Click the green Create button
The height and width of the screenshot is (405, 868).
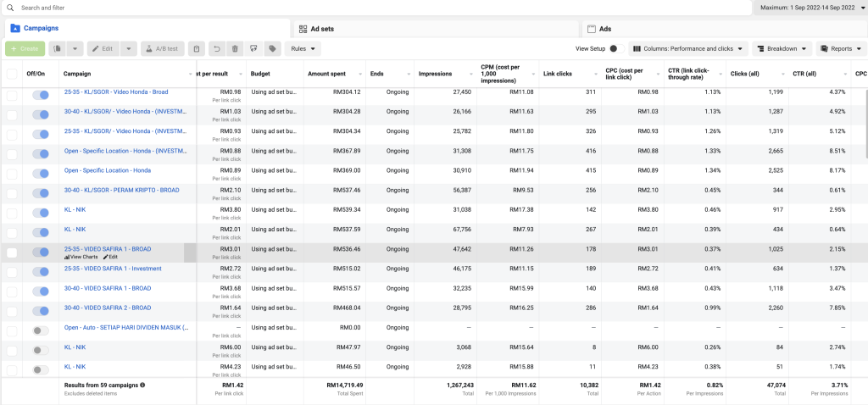[25, 49]
